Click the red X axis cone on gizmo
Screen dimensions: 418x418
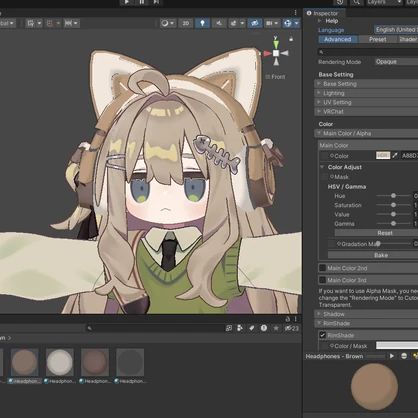(267, 53)
